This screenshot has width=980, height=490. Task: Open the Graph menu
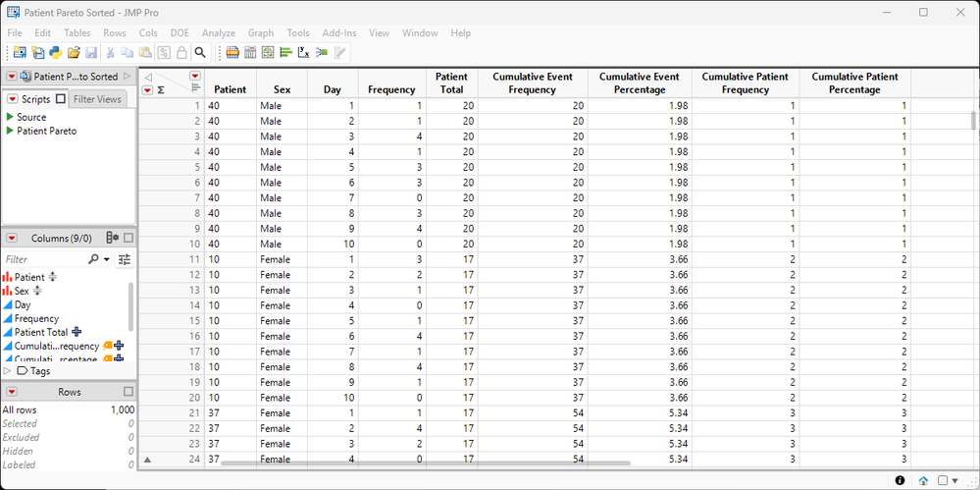(261, 32)
